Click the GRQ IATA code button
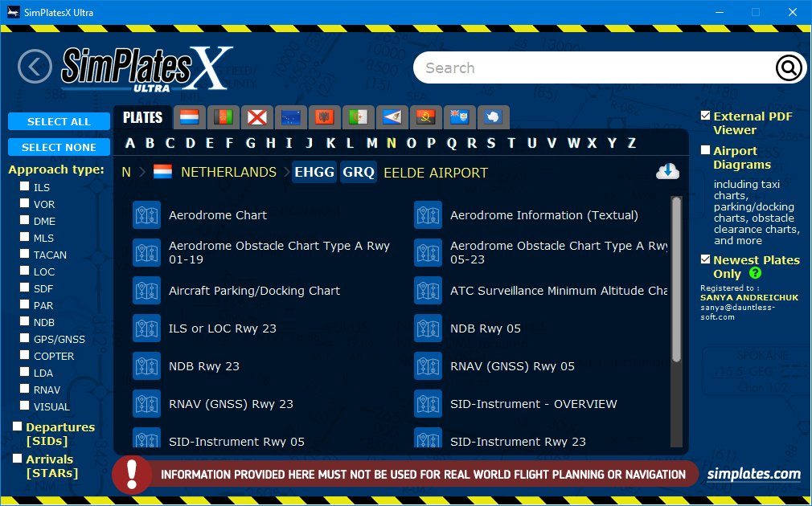 tap(359, 172)
